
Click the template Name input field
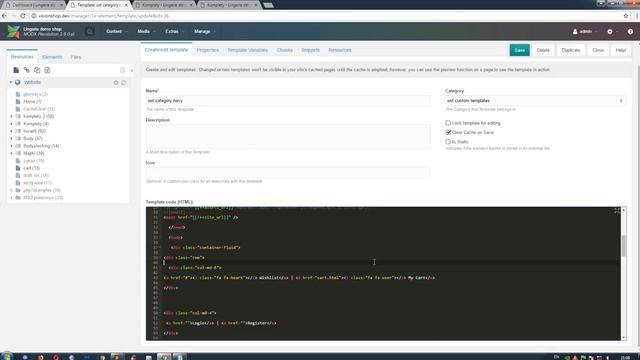pos(288,101)
